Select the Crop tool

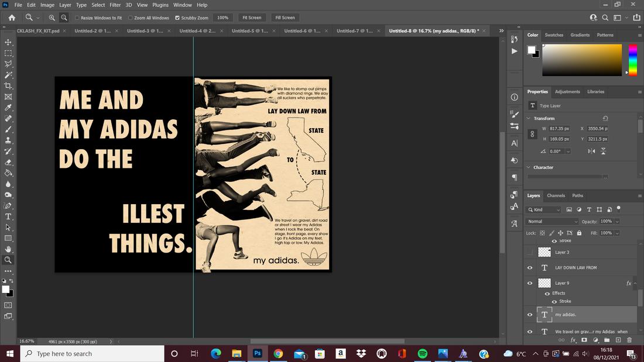pyautogui.click(x=8, y=86)
